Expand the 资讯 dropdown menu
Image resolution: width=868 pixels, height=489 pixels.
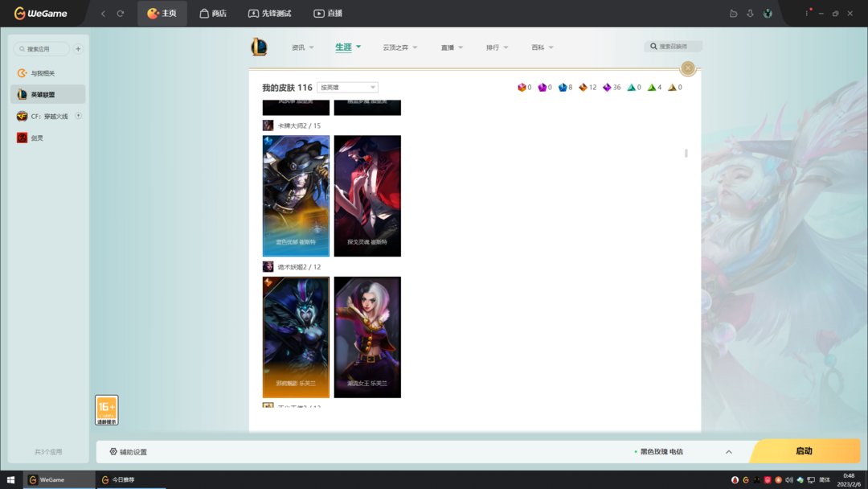coord(303,47)
